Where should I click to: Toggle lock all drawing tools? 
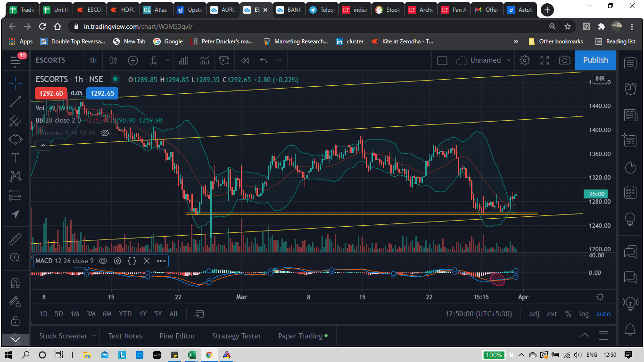point(15,321)
